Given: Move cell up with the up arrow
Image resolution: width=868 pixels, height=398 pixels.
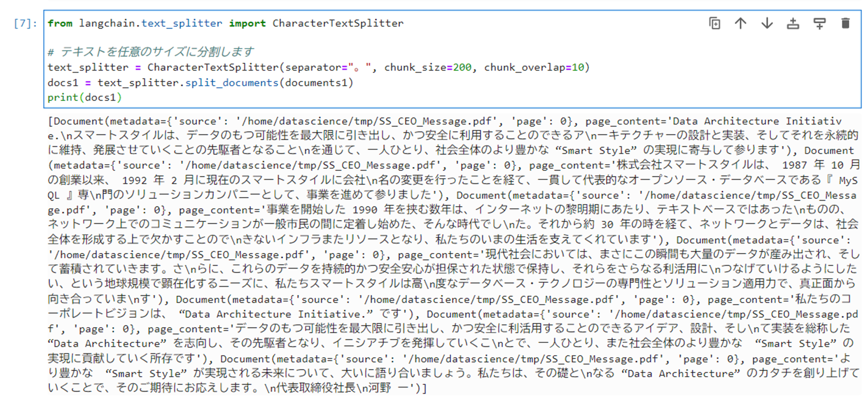Looking at the screenshot, I should (741, 23).
